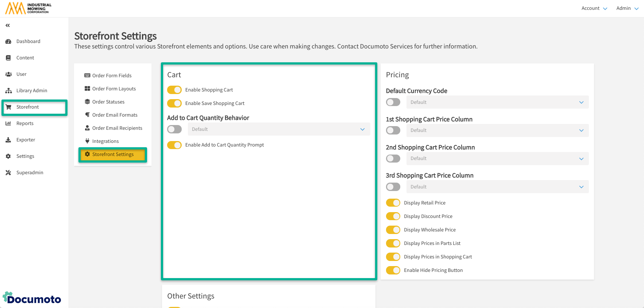
Task: Disable the Enable Shopping Cart toggle
Action: pyautogui.click(x=174, y=90)
